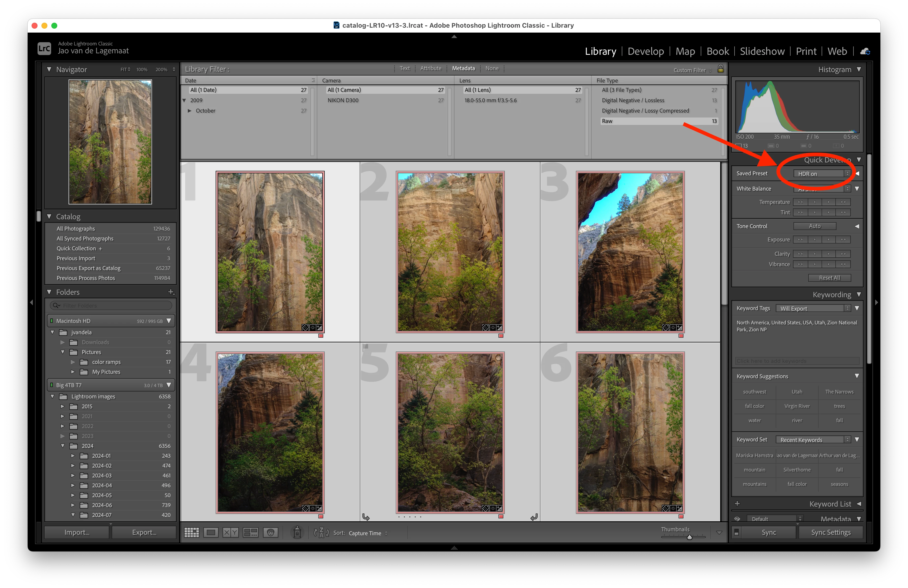Collapse the Catalog panel triangle
Screen dimensions: 908x588
tap(49, 216)
